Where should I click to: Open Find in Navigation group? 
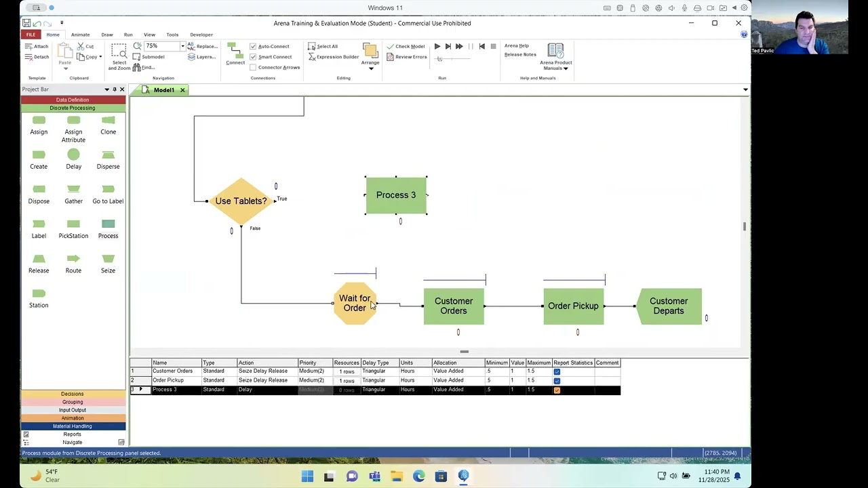(144, 67)
